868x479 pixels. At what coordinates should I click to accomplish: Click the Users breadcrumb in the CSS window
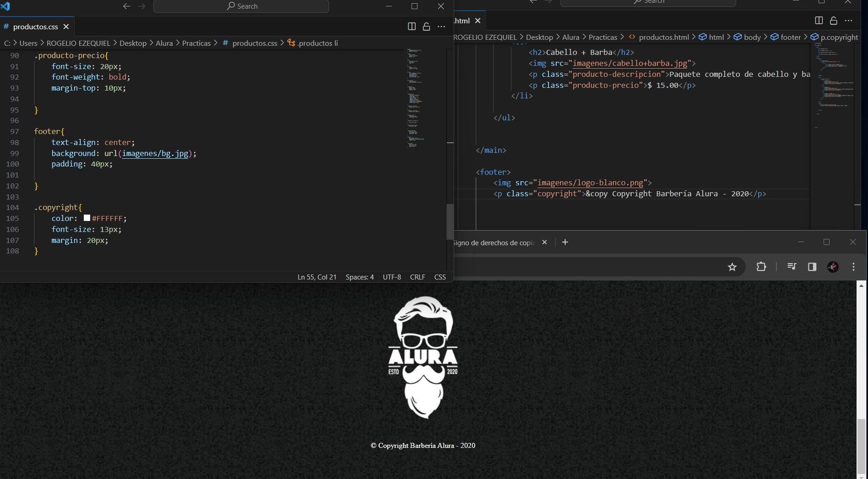28,43
